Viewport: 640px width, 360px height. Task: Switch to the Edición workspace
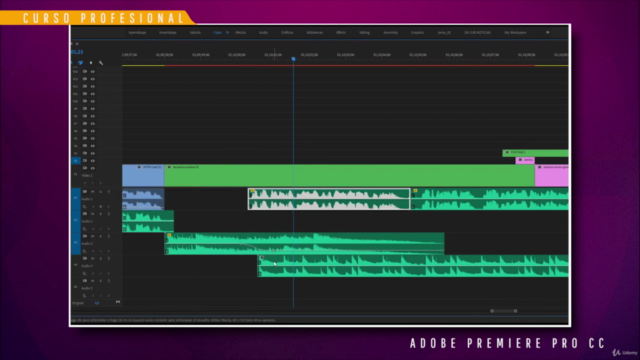pos(195,32)
